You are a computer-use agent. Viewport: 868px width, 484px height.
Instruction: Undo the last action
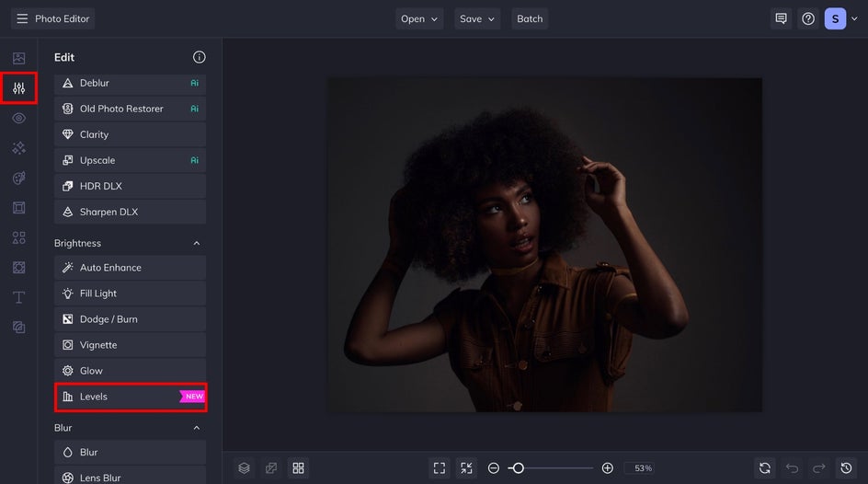[x=792, y=468]
